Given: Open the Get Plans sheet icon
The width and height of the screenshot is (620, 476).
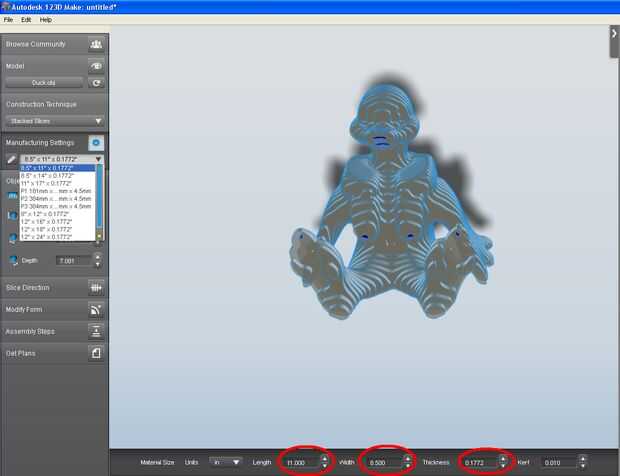Looking at the screenshot, I should pos(96,353).
